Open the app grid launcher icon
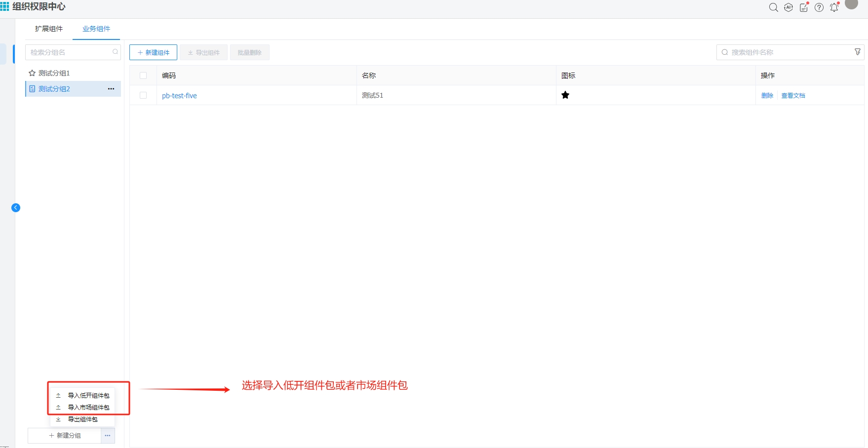The image size is (868, 448). tap(5, 6)
